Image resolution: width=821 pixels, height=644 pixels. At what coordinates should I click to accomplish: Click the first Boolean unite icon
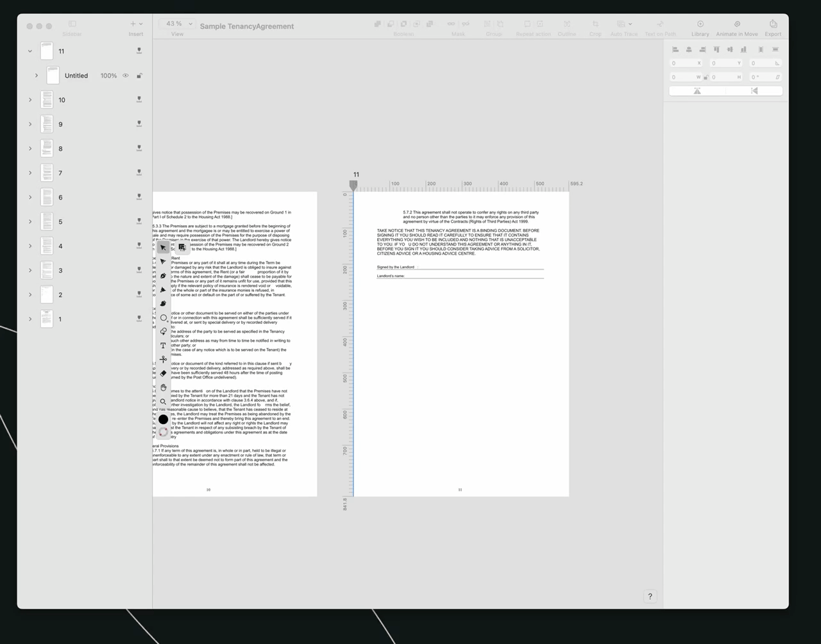pyautogui.click(x=378, y=24)
